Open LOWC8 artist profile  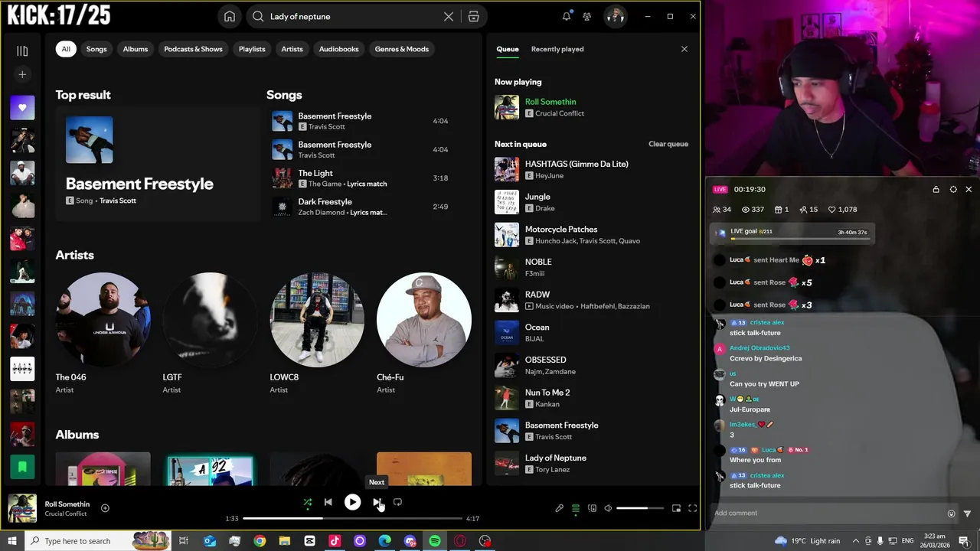tap(317, 320)
